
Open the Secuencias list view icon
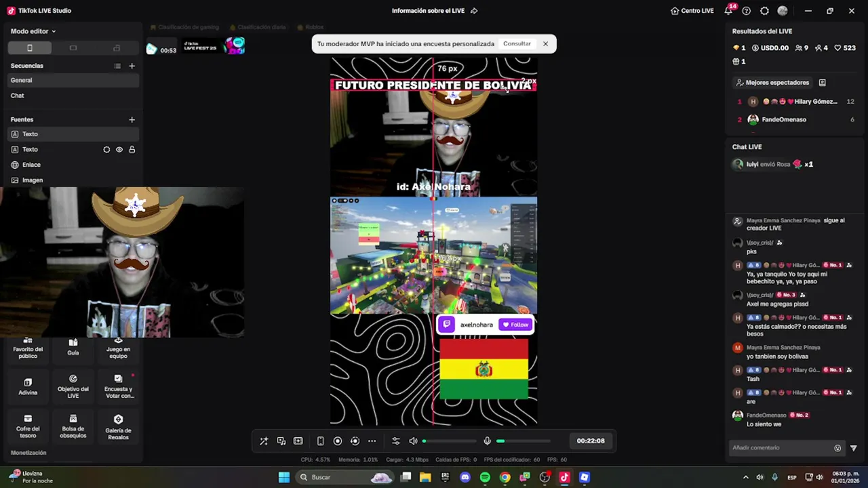117,66
